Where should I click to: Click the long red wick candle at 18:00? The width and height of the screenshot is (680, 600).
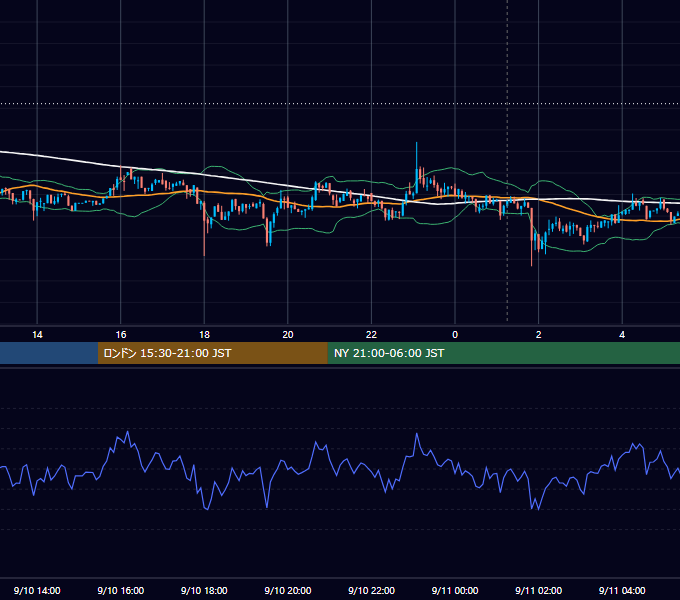click(204, 228)
